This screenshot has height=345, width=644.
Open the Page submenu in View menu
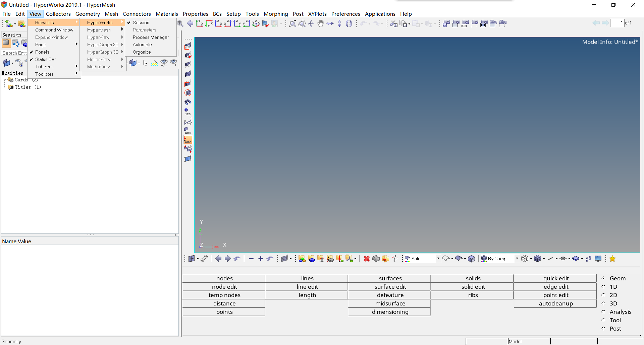click(54, 45)
